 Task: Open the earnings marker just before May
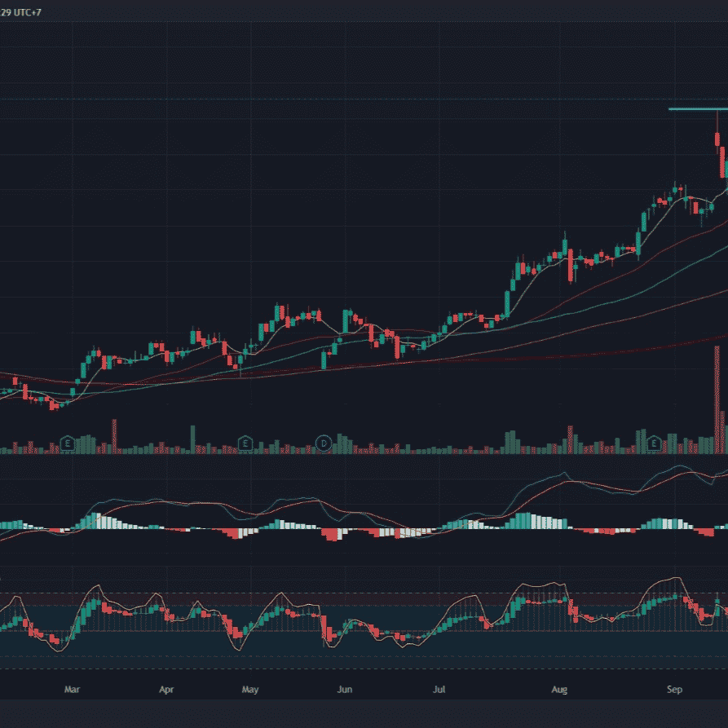[x=245, y=443]
